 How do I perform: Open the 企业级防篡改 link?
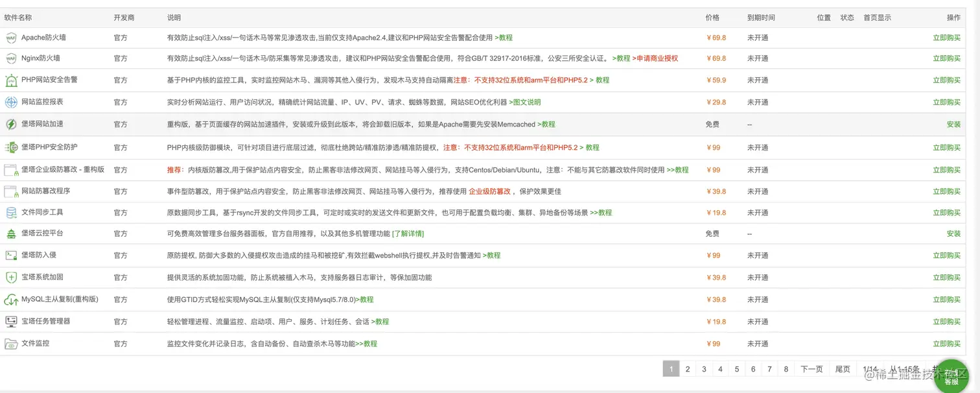pos(489,192)
